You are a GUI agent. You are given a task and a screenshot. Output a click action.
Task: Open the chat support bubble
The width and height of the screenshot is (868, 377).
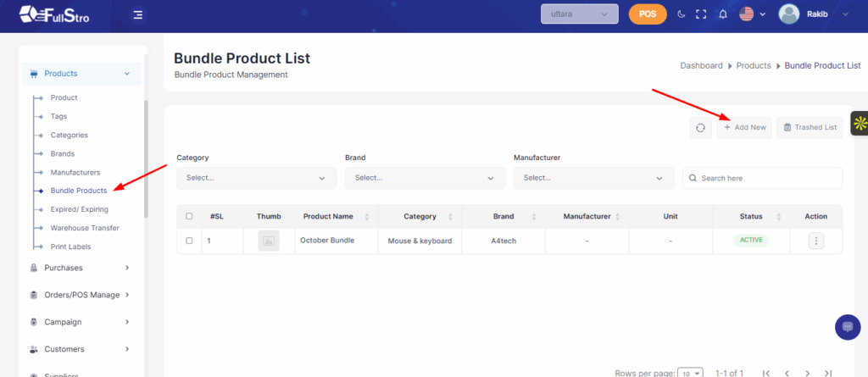847,327
